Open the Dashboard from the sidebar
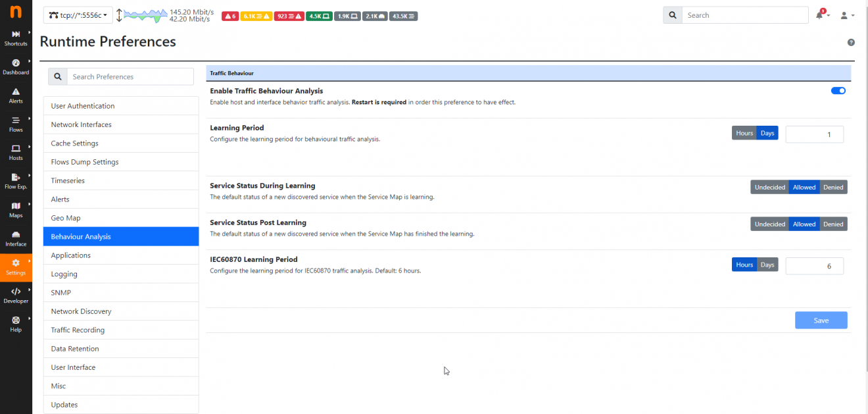The image size is (868, 414). pos(16,66)
